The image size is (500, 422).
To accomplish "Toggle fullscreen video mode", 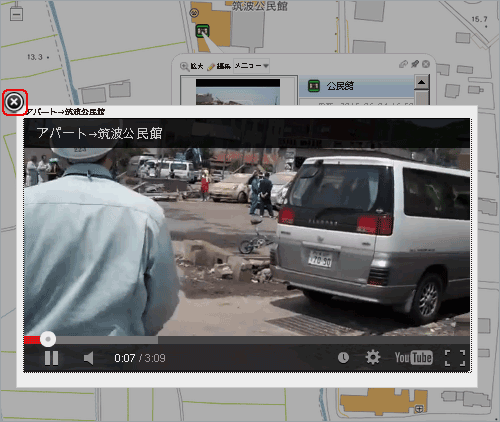I will (x=455, y=358).
